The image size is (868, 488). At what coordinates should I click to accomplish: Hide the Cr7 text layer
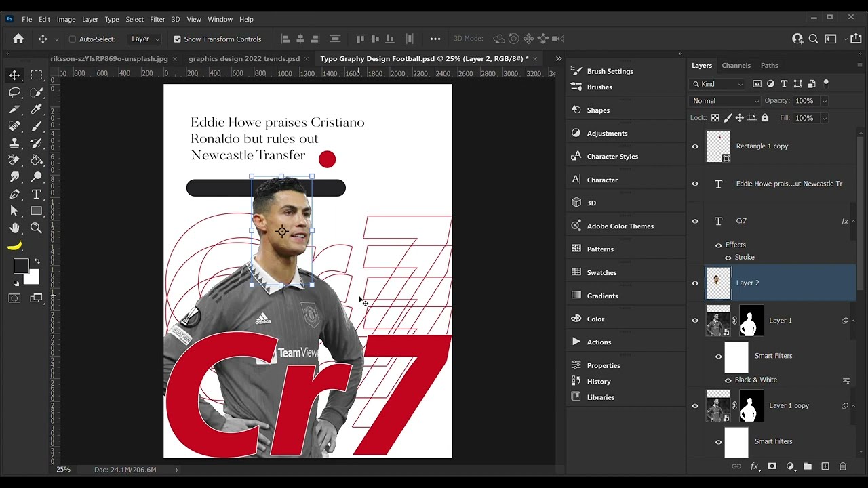695,221
